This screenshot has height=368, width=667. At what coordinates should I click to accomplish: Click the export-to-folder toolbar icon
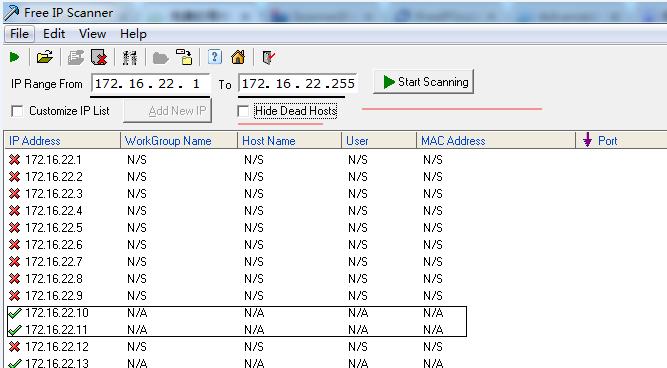(x=185, y=57)
